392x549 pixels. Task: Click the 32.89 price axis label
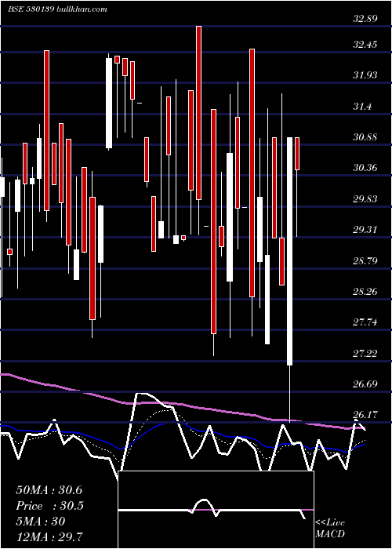point(365,19)
